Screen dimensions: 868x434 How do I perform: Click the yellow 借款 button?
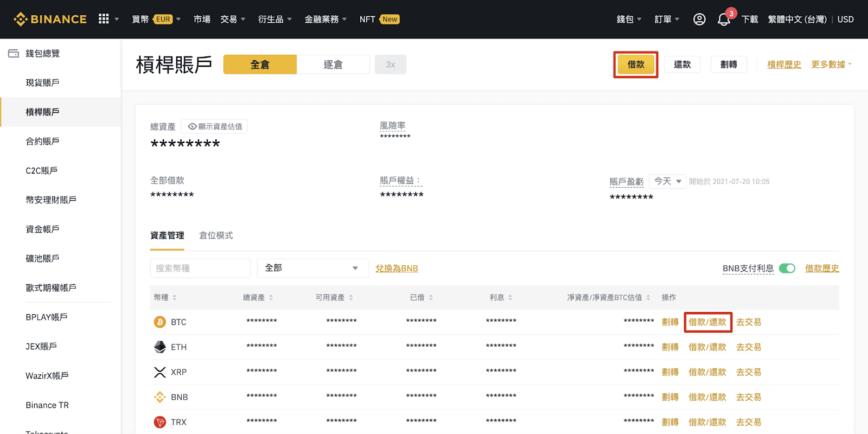coord(636,65)
